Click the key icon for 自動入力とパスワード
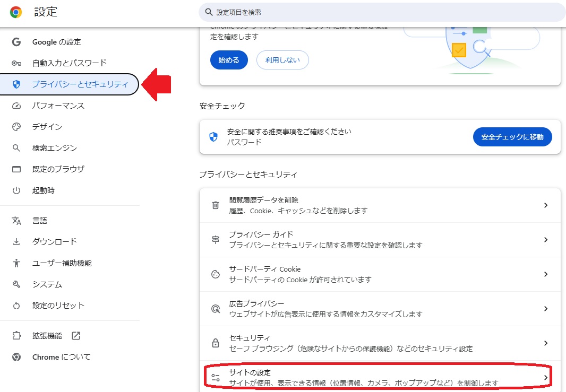This screenshot has width=566, height=392. pos(16,63)
